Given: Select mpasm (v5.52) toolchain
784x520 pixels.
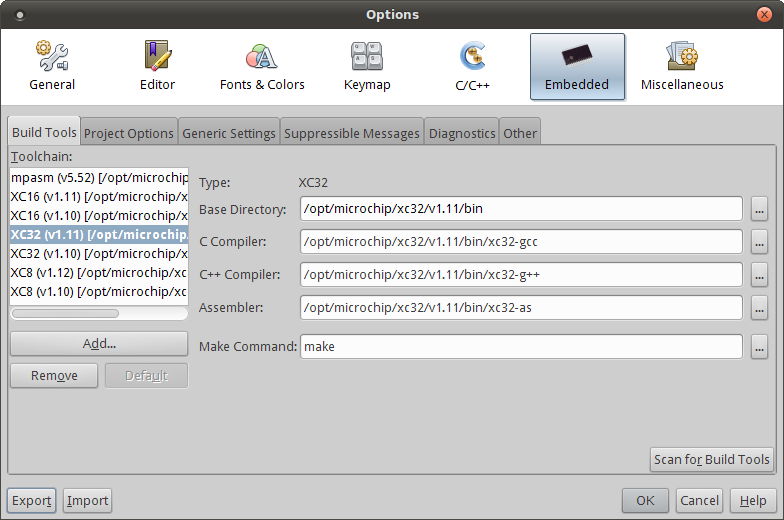Looking at the screenshot, I should [99, 178].
